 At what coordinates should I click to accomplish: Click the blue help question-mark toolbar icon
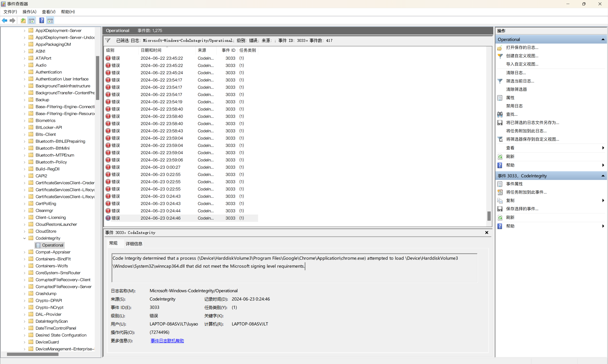(x=42, y=21)
